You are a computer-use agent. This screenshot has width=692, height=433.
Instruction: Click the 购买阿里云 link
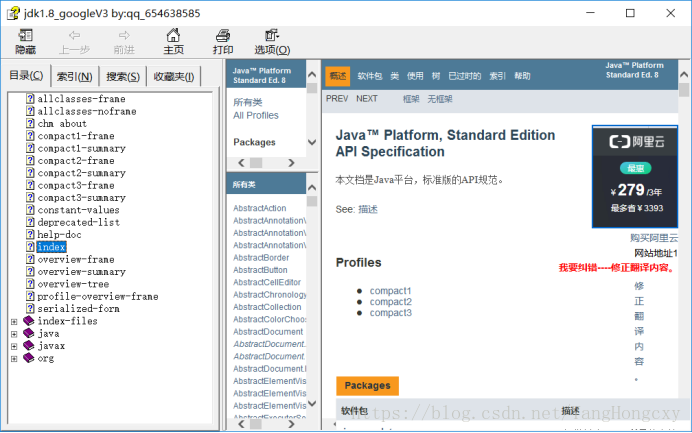(654, 238)
